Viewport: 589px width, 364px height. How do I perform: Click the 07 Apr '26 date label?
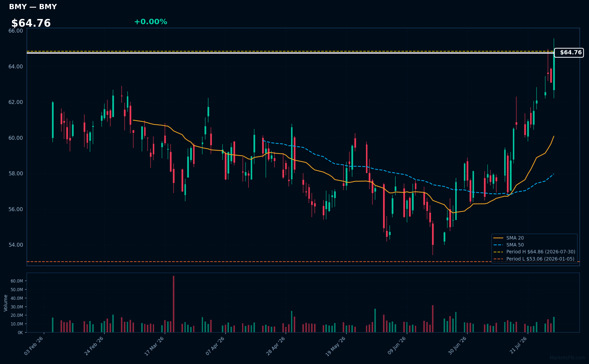point(215,346)
